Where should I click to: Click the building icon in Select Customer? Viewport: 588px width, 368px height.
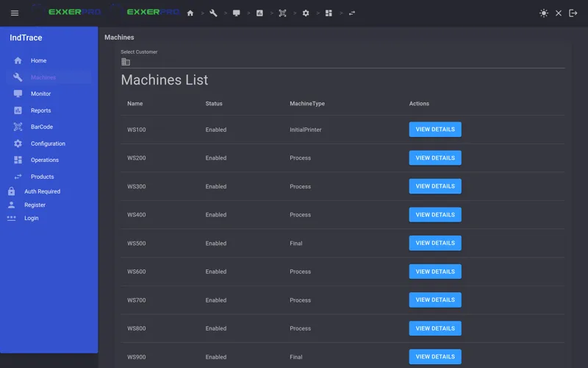tap(126, 62)
